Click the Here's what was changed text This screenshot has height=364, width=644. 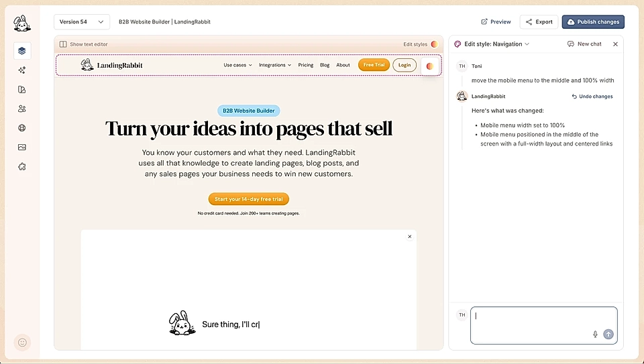[x=508, y=111]
